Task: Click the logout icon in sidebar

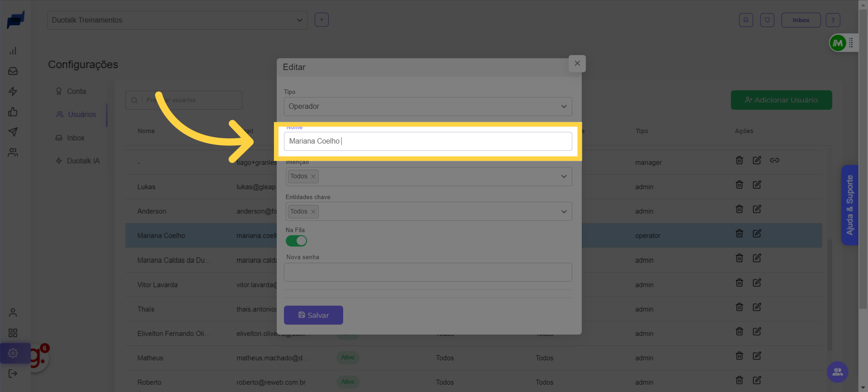Action: [13, 373]
